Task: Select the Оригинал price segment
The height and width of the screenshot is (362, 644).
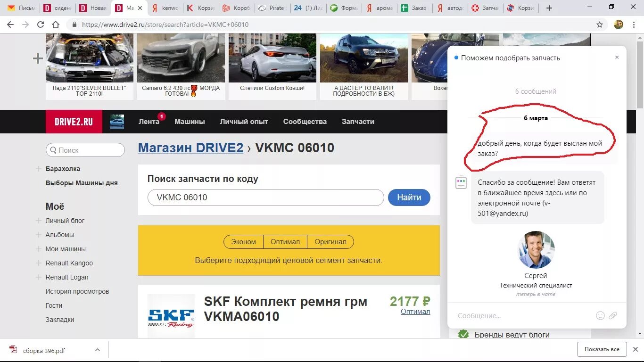Action: pyautogui.click(x=330, y=242)
